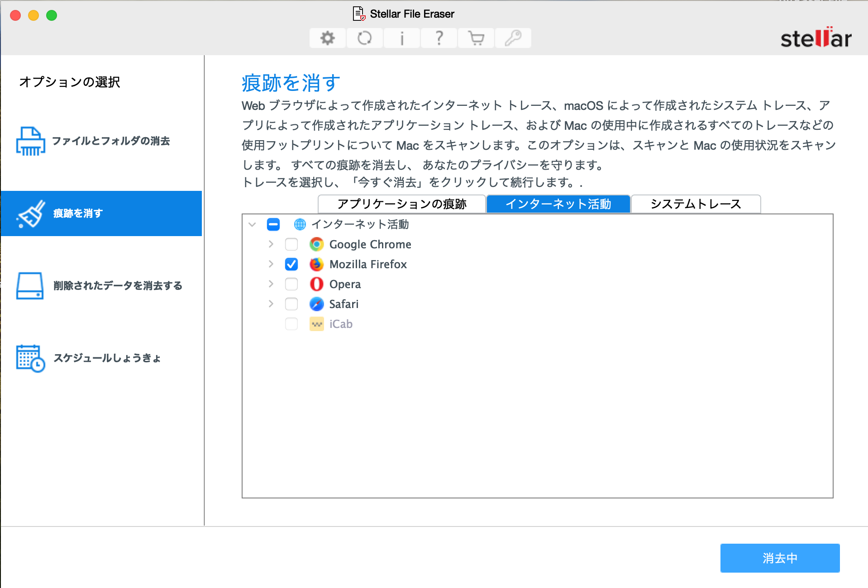Switch to アプリケーションの痕跡 tab
Viewport: 868px width, 588px height.
point(402,204)
